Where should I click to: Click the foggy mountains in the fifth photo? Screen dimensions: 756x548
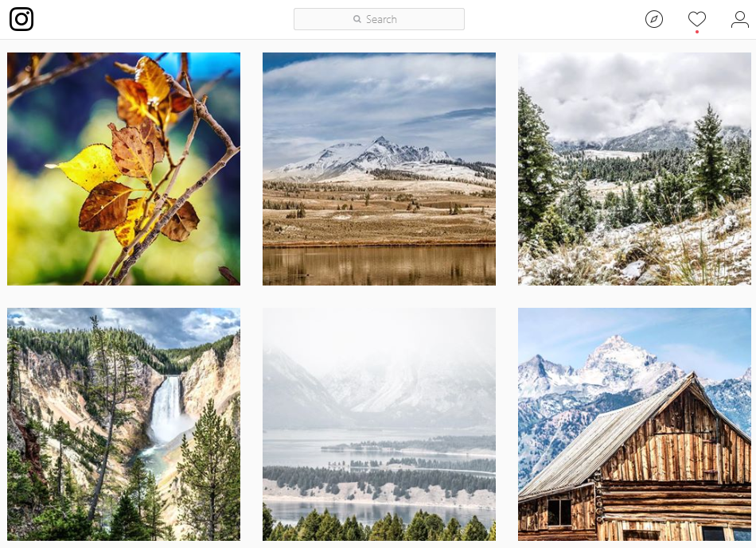379,386
